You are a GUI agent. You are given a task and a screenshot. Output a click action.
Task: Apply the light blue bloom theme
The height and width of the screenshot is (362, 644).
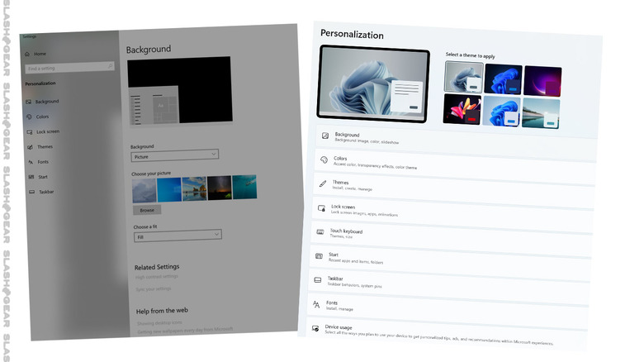501,112
